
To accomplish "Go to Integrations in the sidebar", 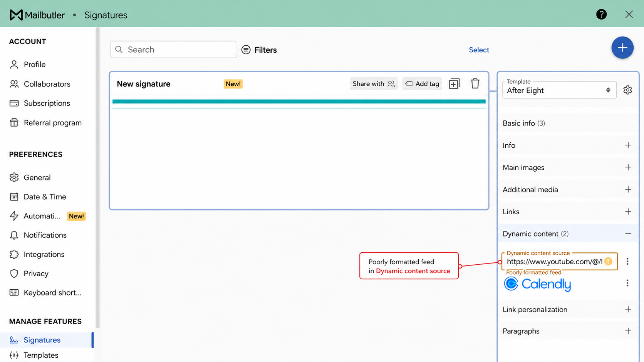I will click(44, 254).
